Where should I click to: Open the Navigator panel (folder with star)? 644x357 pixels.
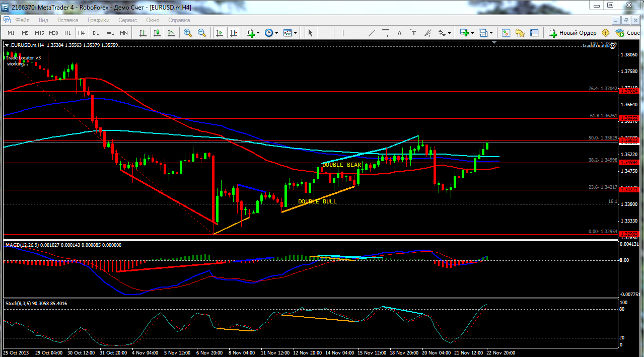[520, 33]
